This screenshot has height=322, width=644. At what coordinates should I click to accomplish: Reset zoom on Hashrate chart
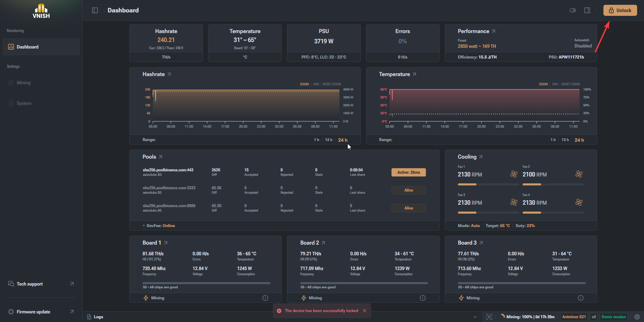tap(332, 84)
